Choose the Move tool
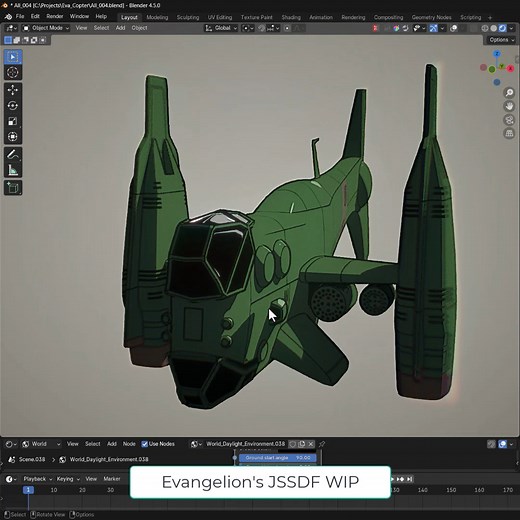 click(13, 90)
